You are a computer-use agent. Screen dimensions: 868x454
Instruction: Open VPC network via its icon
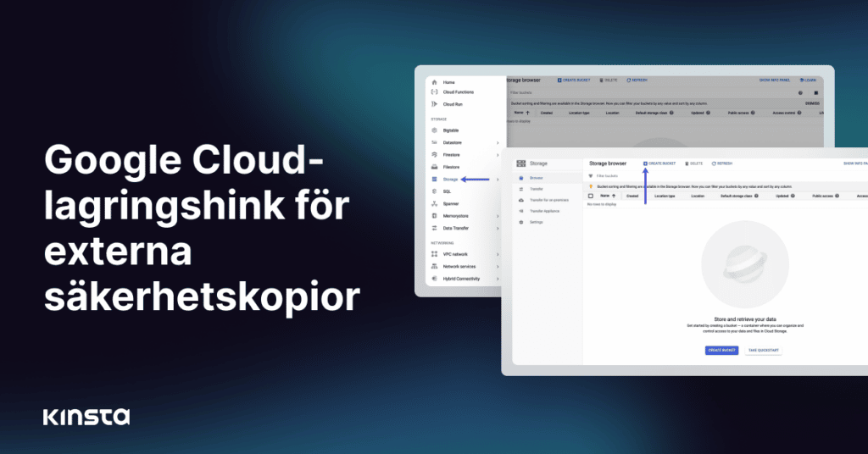(x=434, y=254)
